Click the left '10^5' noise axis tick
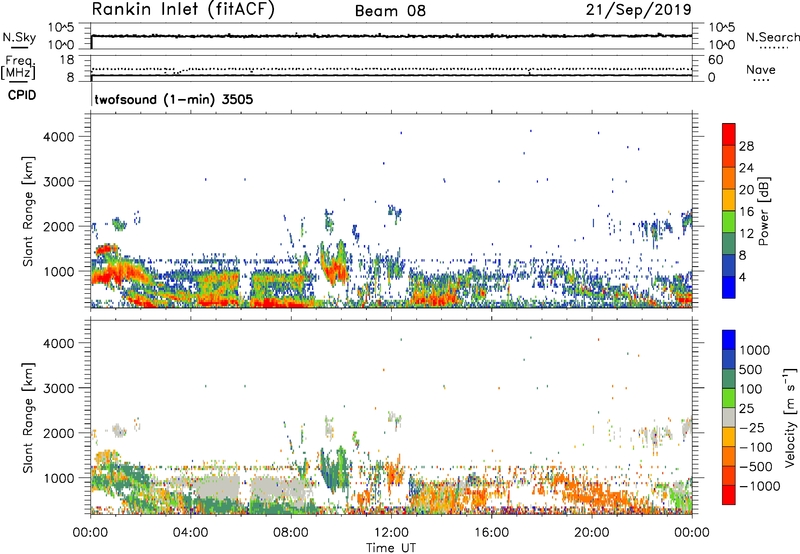This screenshot has width=800, height=554. [61, 28]
